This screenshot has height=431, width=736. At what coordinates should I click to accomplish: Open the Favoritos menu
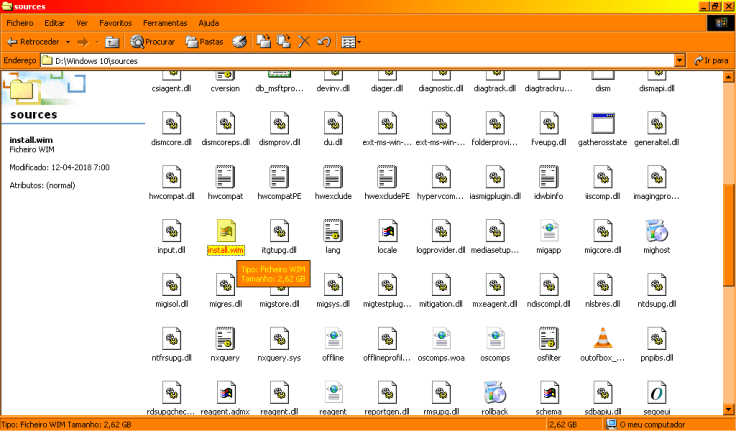pyautogui.click(x=115, y=22)
